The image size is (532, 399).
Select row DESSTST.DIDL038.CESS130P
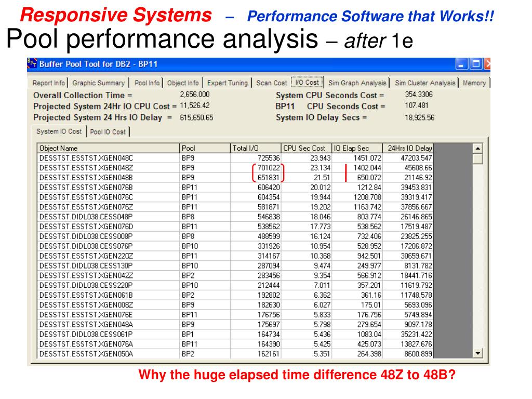[235, 266]
